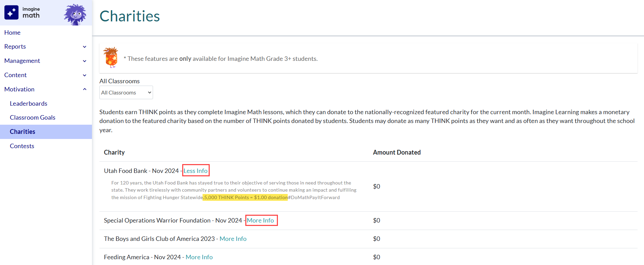Click The Boys and Girls Club row title
The height and width of the screenshot is (265, 644).
coord(159,239)
